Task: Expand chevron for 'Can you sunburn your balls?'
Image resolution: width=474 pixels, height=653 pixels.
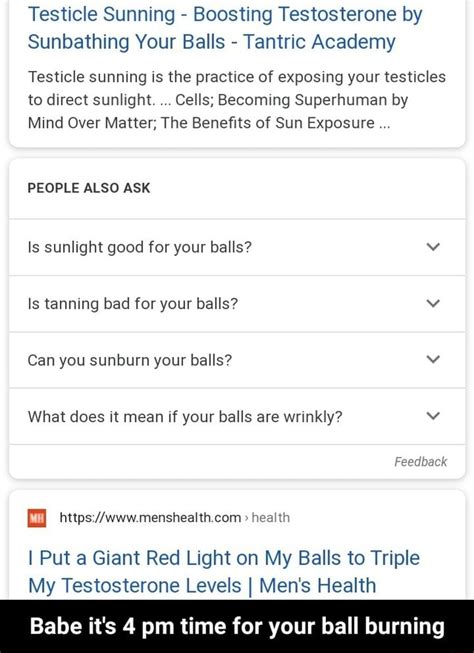Action: click(x=433, y=359)
